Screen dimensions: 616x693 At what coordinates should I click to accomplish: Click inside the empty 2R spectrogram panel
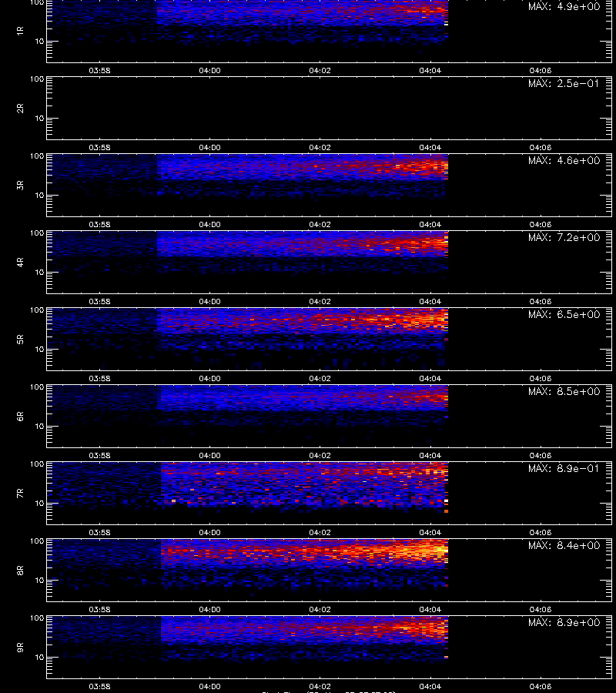click(x=329, y=109)
